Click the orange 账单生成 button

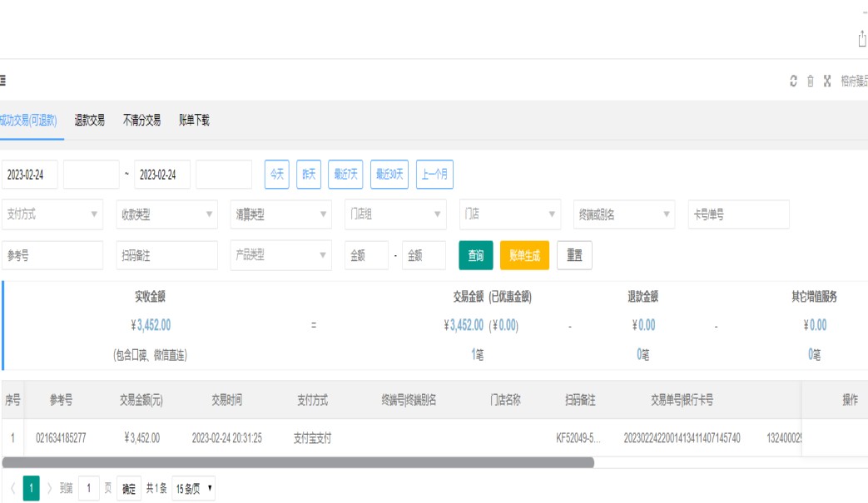[524, 256]
